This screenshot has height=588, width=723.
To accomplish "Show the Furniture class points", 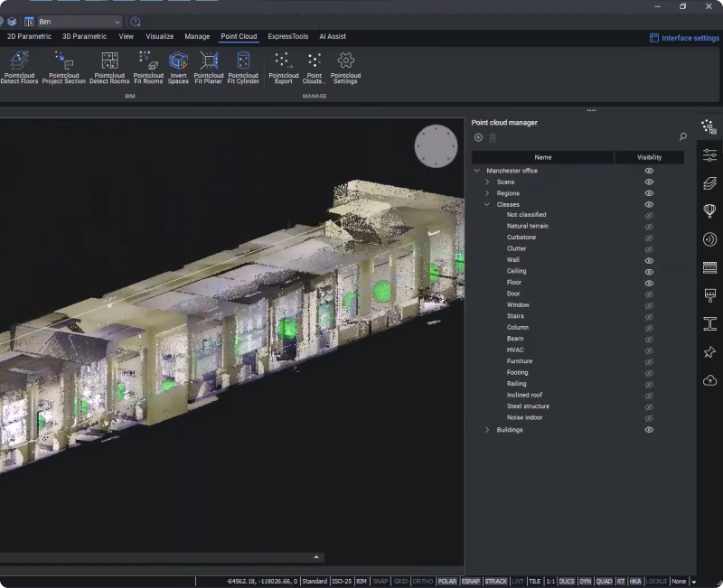I will 649,361.
